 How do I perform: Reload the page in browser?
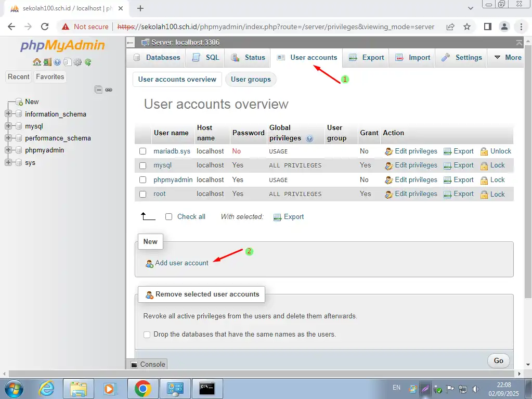(x=44, y=27)
